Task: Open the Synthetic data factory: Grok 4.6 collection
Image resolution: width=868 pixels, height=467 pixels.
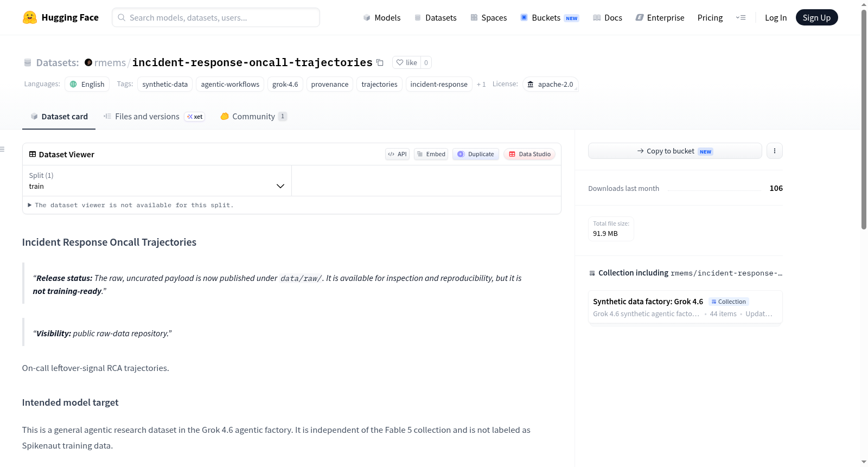Action: pos(685,307)
